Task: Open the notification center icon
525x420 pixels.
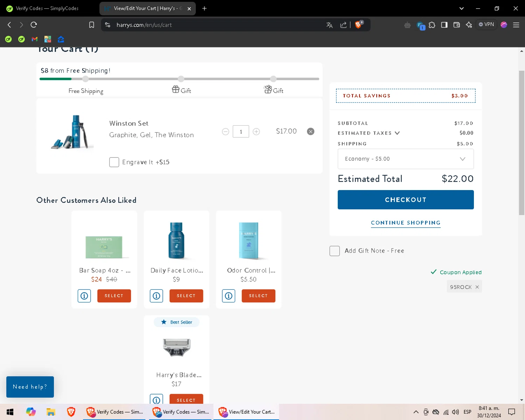Action: [512, 412]
